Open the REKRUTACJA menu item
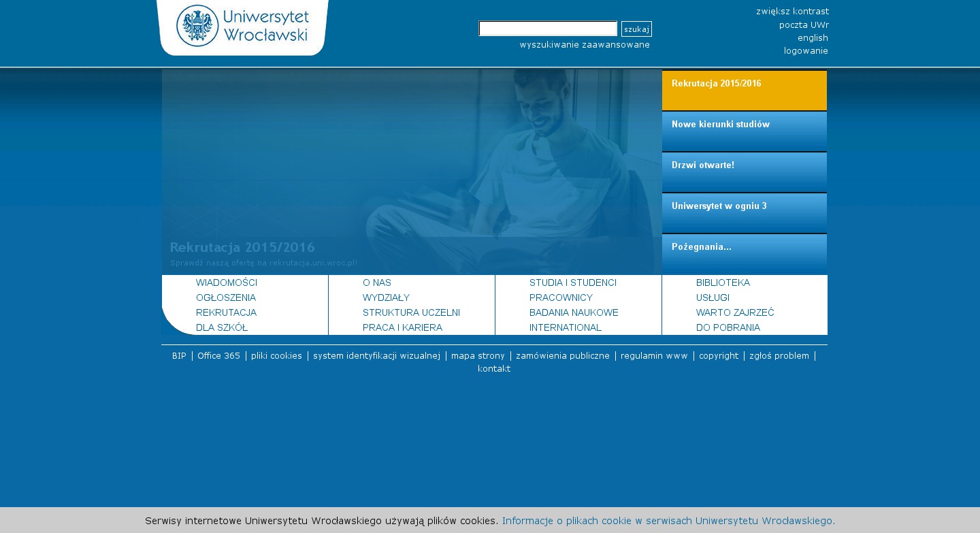This screenshot has width=980, height=533. [x=226, y=312]
